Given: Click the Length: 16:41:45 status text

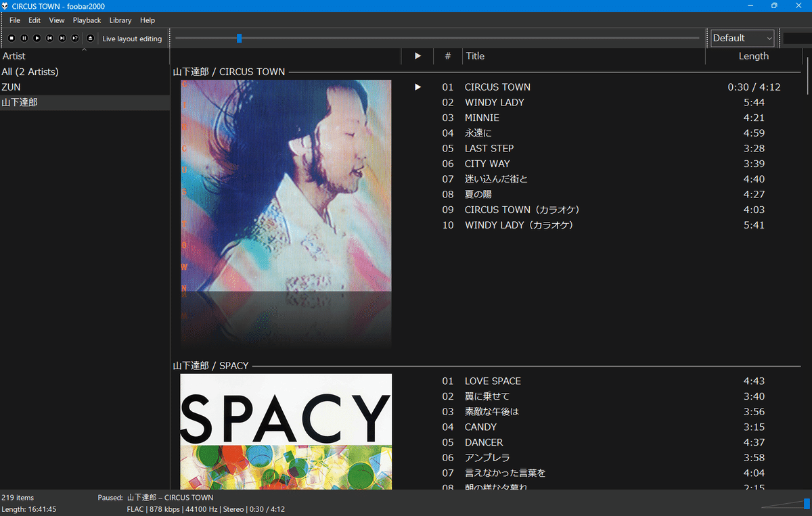Looking at the screenshot, I should pyautogui.click(x=29, y=509).
